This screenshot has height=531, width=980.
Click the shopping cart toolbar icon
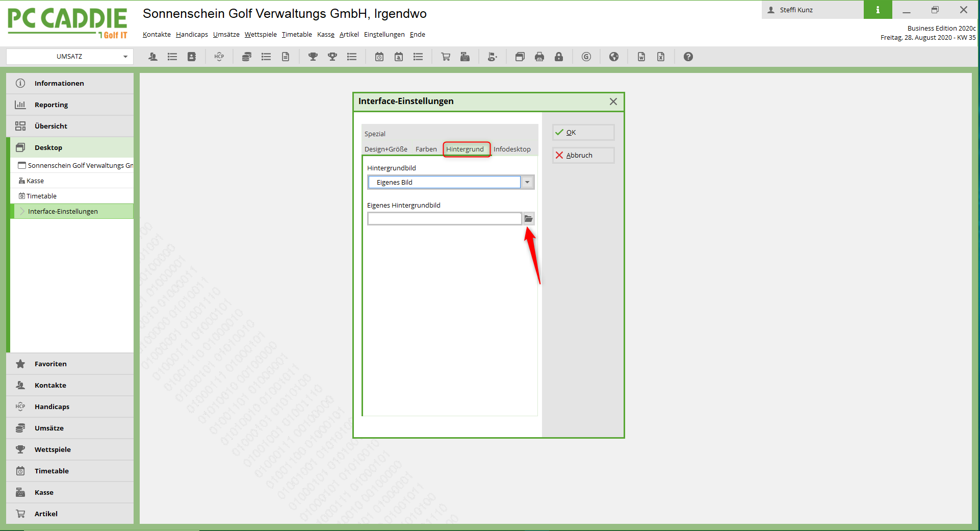tap(446, 57)
